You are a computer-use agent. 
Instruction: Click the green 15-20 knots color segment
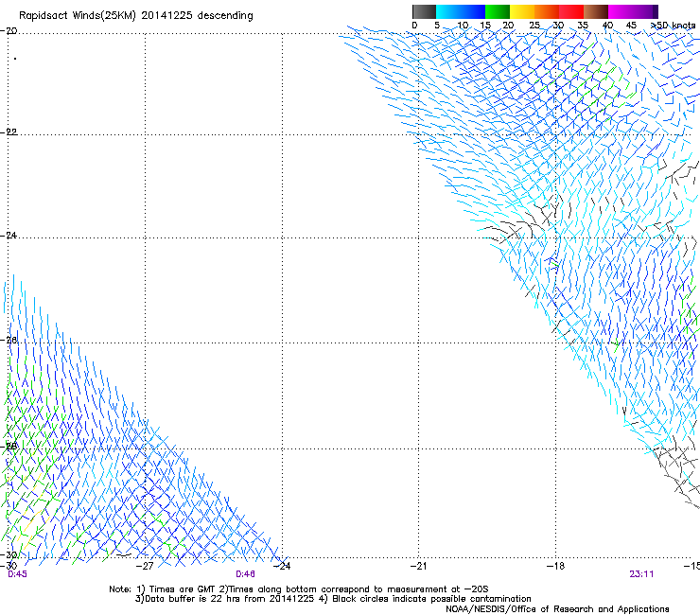point(498,11)
